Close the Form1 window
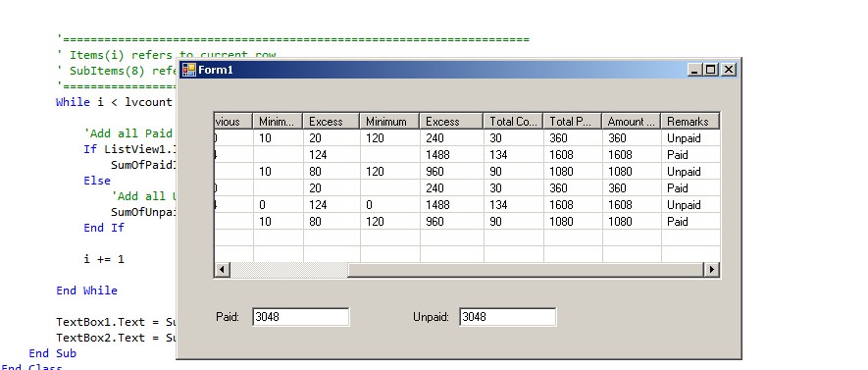Screen dimensions: 868x370 pyautogui.click(x=729, y=70)
